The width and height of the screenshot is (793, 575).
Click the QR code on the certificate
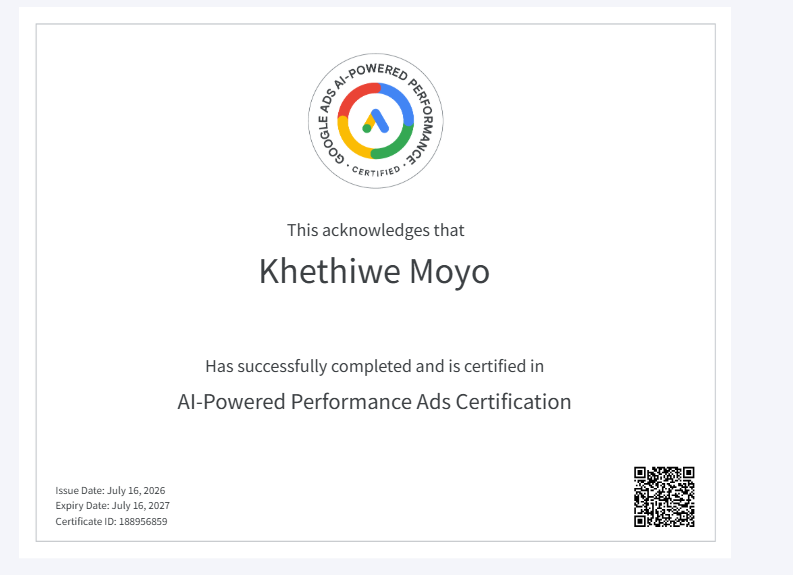tap(664, 497)
